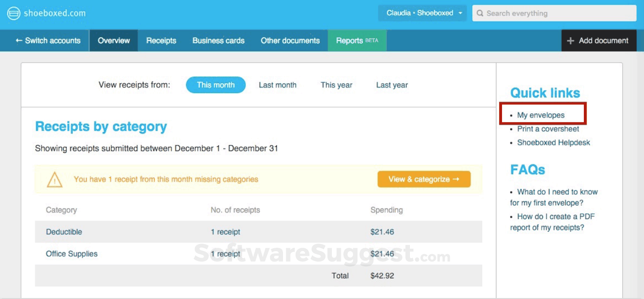644x299 pixels.
Task: Open the Claudia · Shoeboxed account dropdown
Action: (422, 13)
